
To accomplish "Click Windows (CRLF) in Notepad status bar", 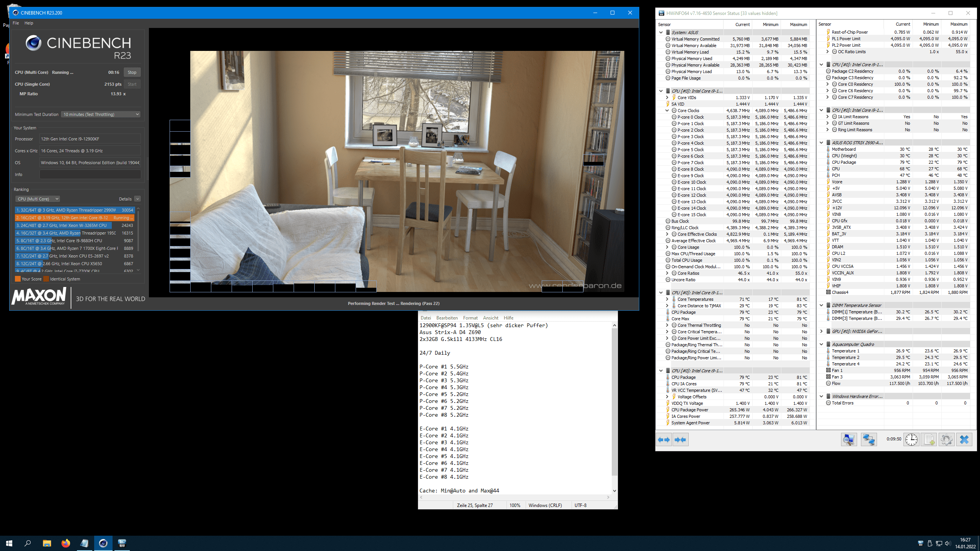I will tap(545, 505).
